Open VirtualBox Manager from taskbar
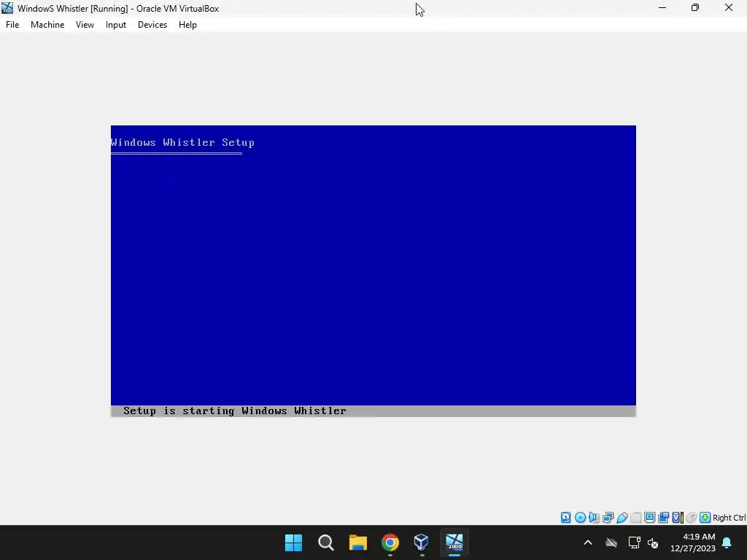The height and width of the screenshot is (560, 747). click(422, 542)
